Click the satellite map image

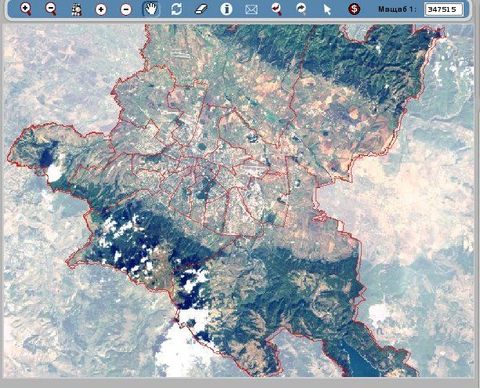238,201
